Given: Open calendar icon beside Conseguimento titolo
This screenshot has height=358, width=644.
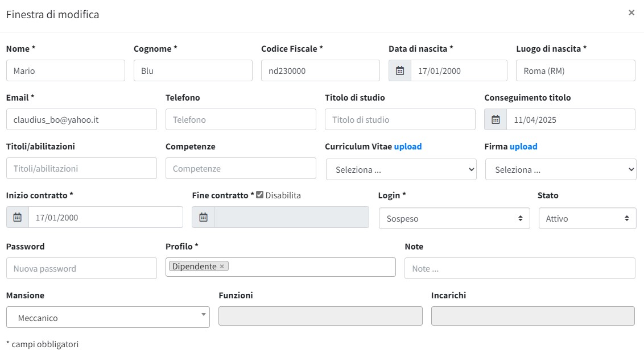Looking at the screenshot, I should click(x=496, y=120).
